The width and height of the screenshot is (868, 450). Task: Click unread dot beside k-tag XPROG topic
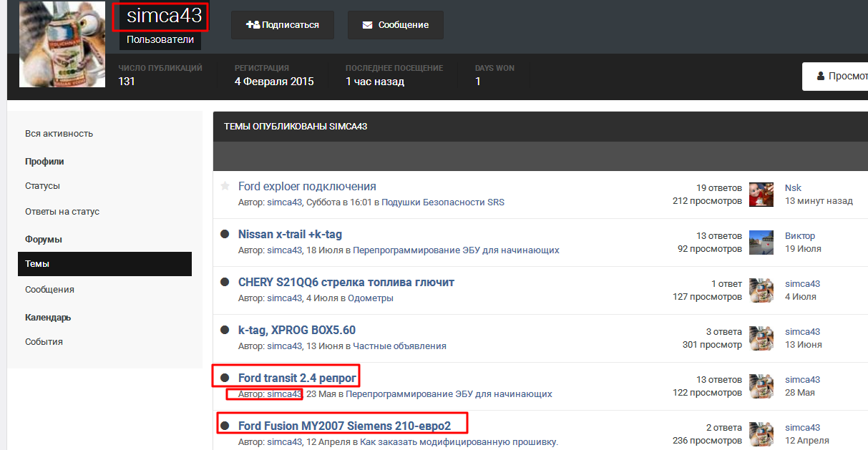(x=225, y=330)
